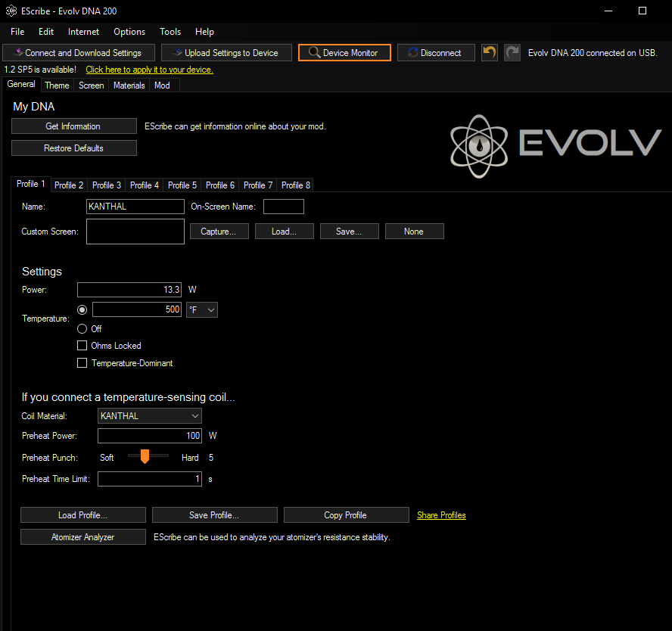Screen dimensions: 672x631
Task: Open the Device Monitor
Action: (344, 53)
